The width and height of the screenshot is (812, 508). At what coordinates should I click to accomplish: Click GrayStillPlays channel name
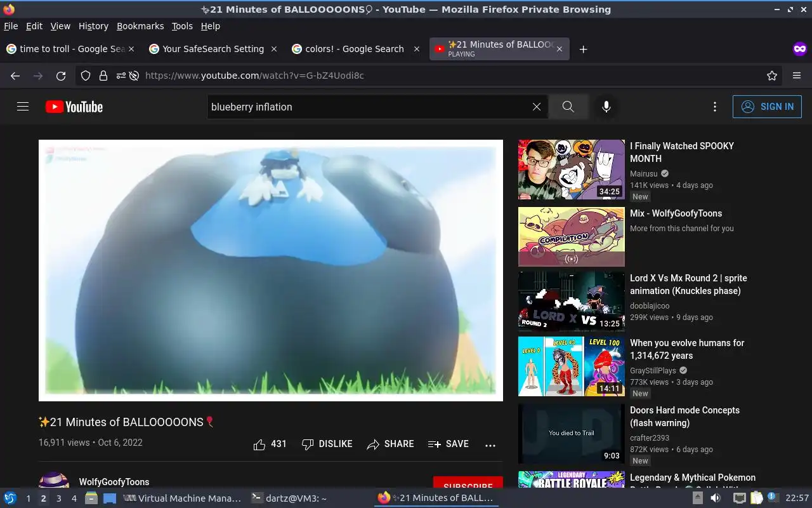coord(653,370)
